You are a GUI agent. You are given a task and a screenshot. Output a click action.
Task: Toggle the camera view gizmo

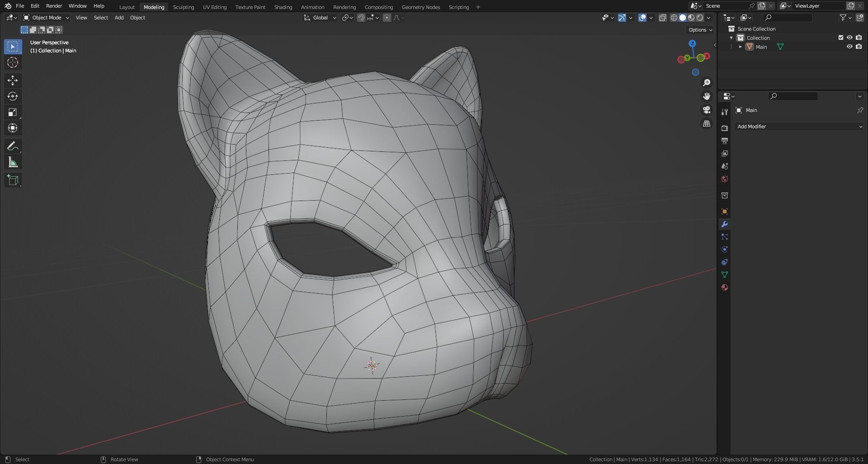click(707, 110)
